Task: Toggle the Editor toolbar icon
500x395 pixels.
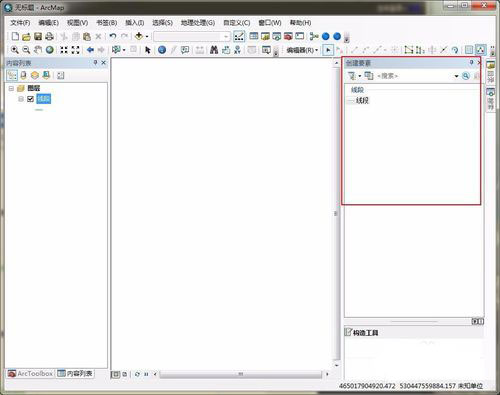Action: tap(239, 36)
